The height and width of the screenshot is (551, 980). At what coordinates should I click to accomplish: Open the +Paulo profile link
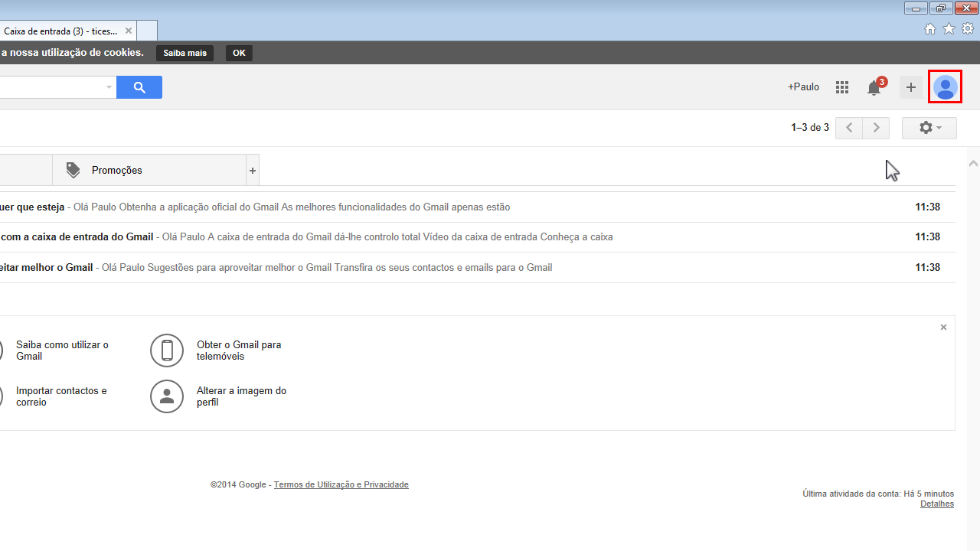(803, 87)
